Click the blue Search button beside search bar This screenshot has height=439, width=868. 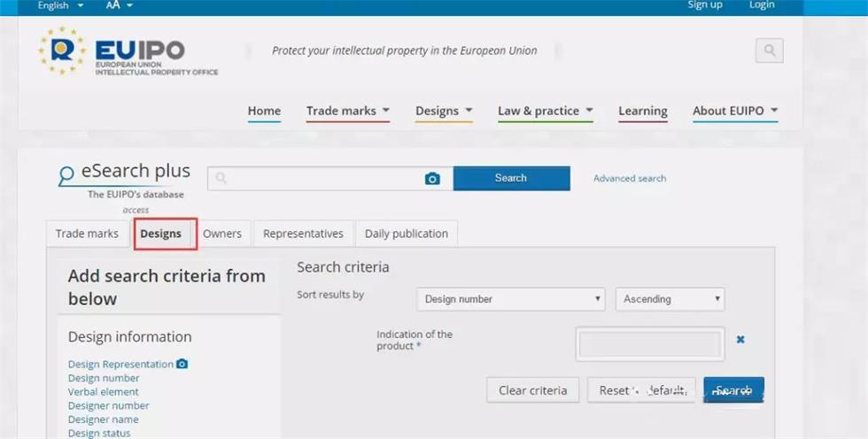point(512,178)
